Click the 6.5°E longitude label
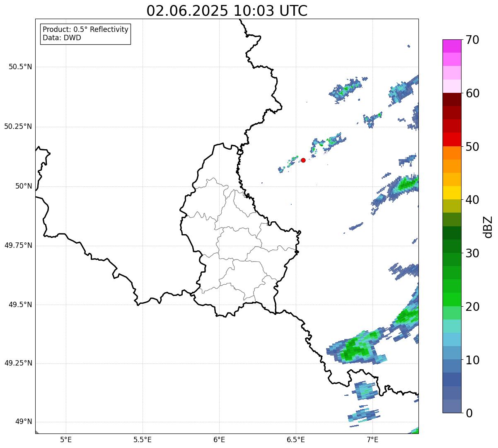This screenshot has width=498, height=448. 296,439
